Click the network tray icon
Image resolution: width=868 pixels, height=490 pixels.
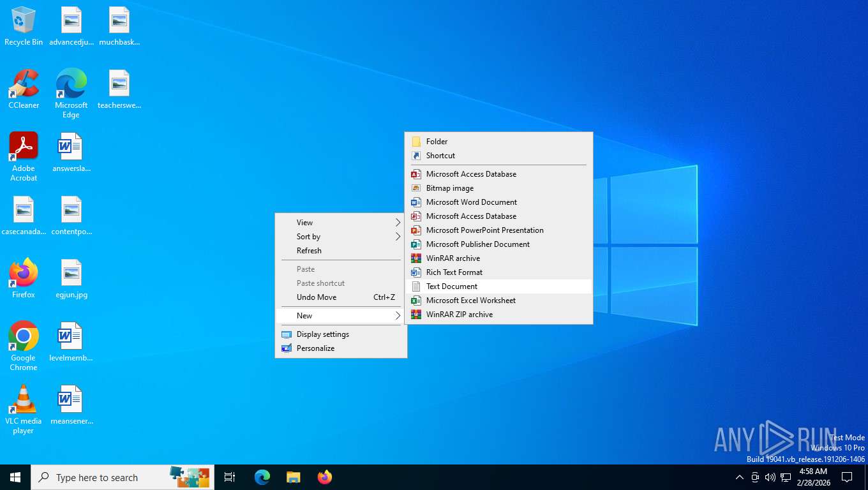(x=786, y=477)
